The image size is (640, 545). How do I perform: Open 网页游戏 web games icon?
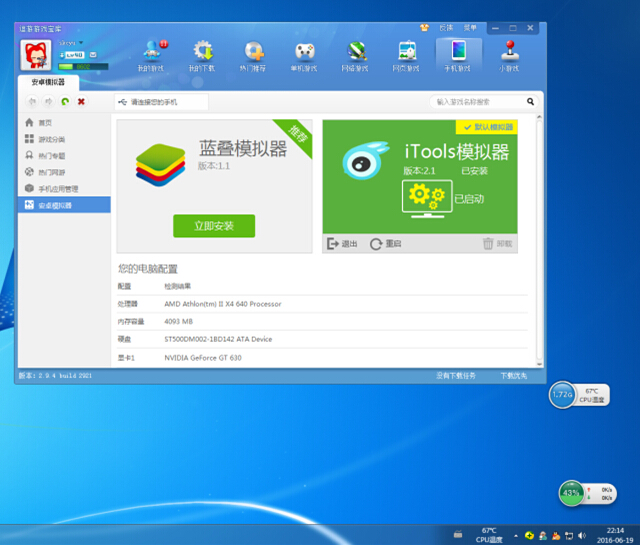click(406, 56)
